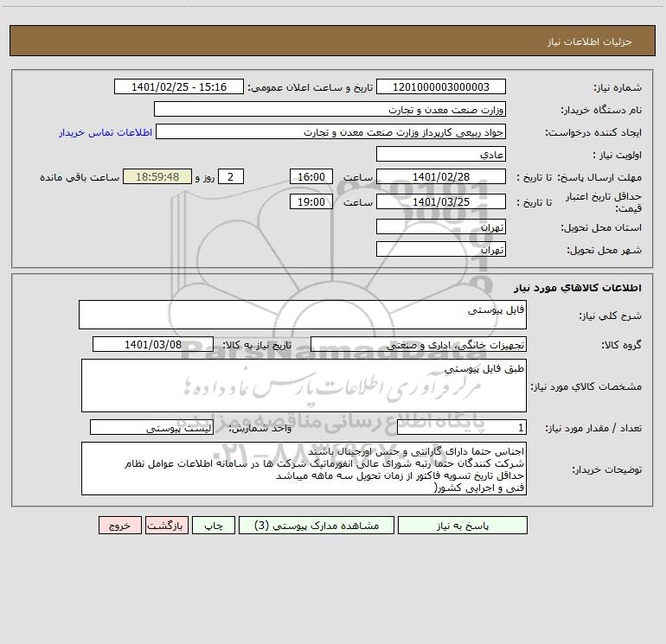Click general description box فایل پیوستی
Image resolution: width=666 pixels, height=644 pixels.
pos(303,315)
